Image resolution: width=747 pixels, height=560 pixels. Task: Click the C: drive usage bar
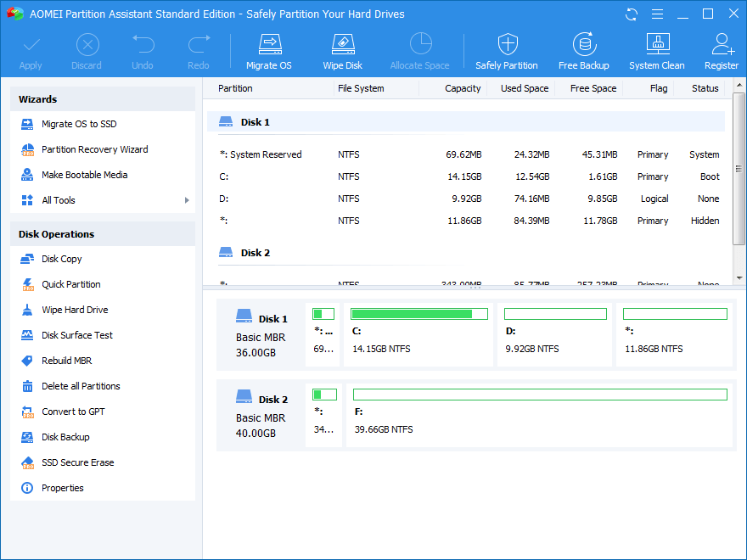pyautogui.click(x=418, y=313)
